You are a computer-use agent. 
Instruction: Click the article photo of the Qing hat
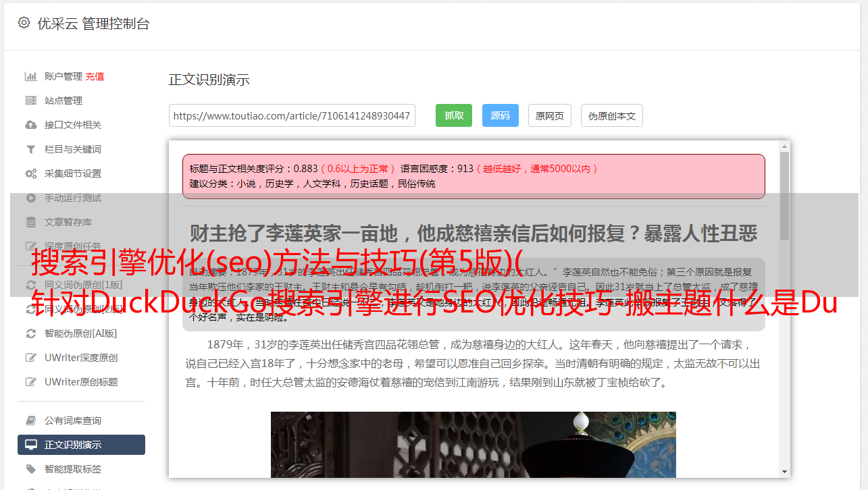coord(474,445)
